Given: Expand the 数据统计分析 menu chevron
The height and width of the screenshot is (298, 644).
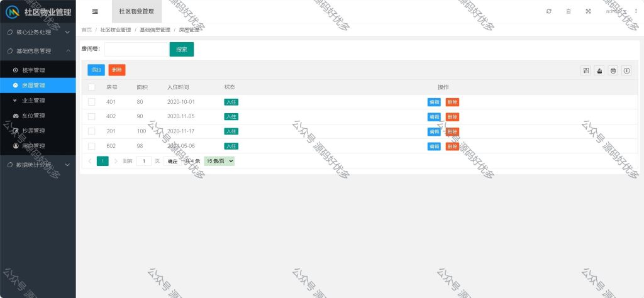Looking at the screenshot, I should pyautogui.click(x=68, y=165).
